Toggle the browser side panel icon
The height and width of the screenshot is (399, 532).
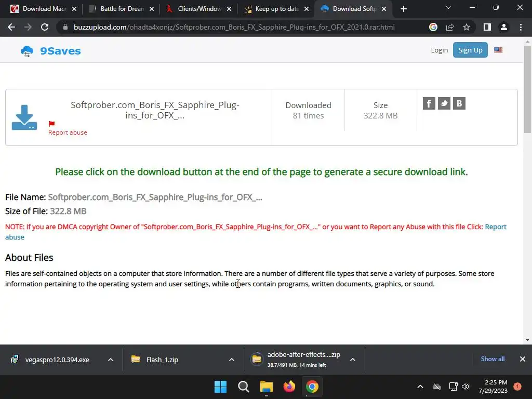point(487,27)
